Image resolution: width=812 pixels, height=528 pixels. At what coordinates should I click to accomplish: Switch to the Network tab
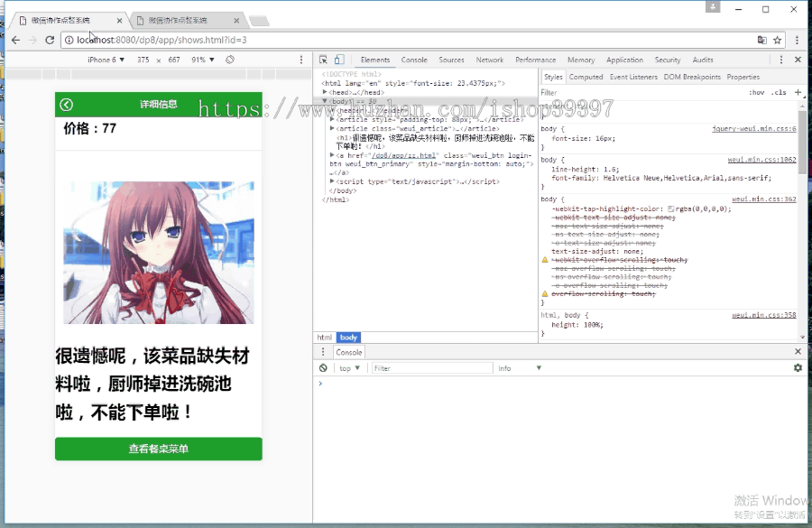[490, 60]
